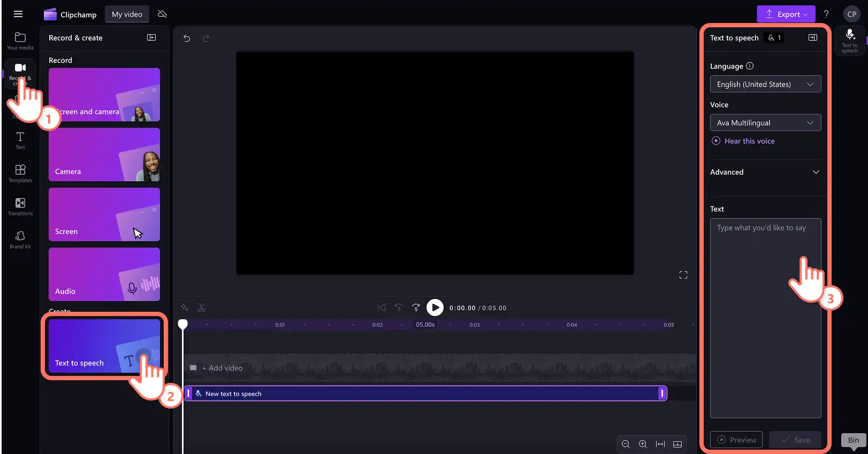This screenshot has height=454, width=868.
Task: Click the 0:00.00 current time display
Action: tap(462, 308)
